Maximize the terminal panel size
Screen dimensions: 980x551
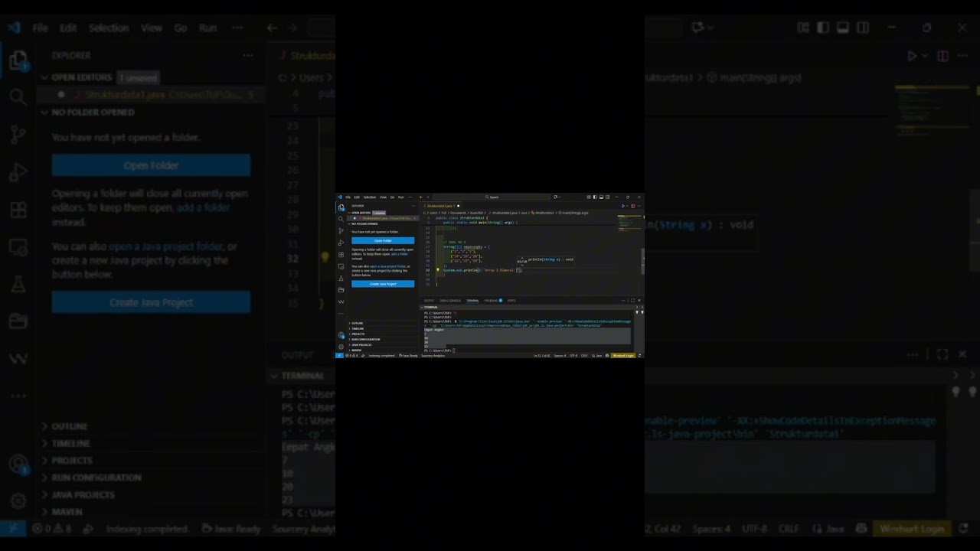(632, 301)
